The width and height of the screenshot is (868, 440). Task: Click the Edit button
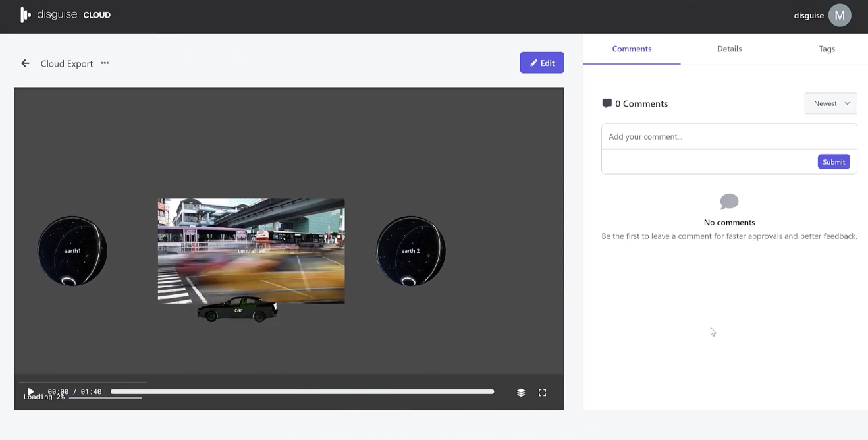click(x=541, y=63)
